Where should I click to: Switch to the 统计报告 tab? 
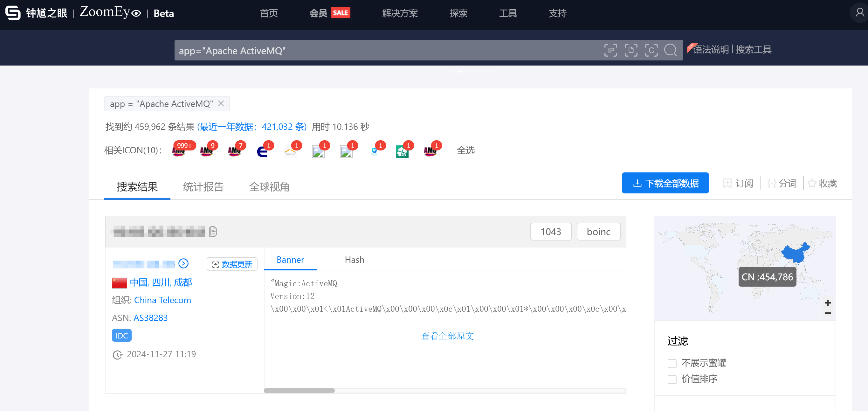point(203,187)
